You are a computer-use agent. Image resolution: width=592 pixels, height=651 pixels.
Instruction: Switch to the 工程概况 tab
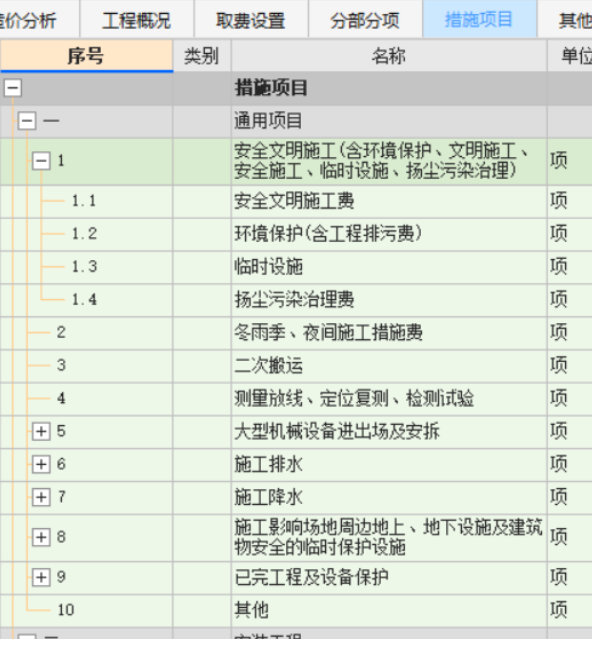click(137, 20)
